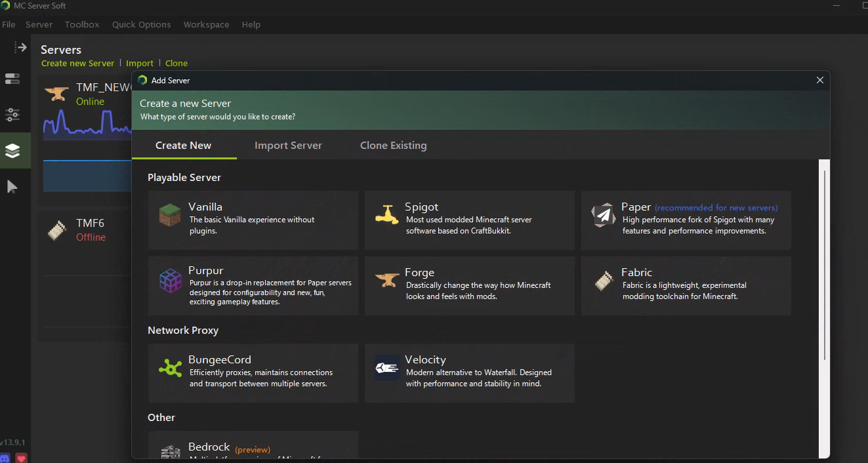Click the blue progress bar under TMF_NEW
Screen dimensions: 868x463
87,176
